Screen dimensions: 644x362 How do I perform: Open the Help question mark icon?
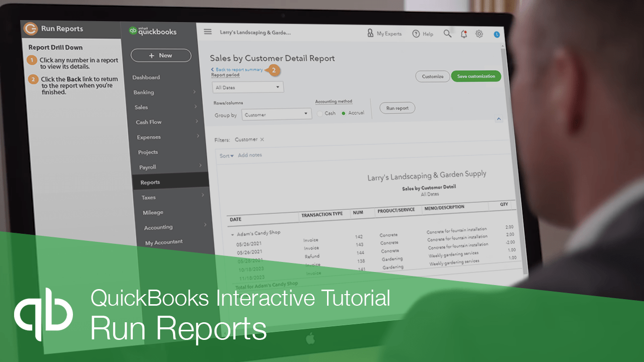tap(416, 34)
